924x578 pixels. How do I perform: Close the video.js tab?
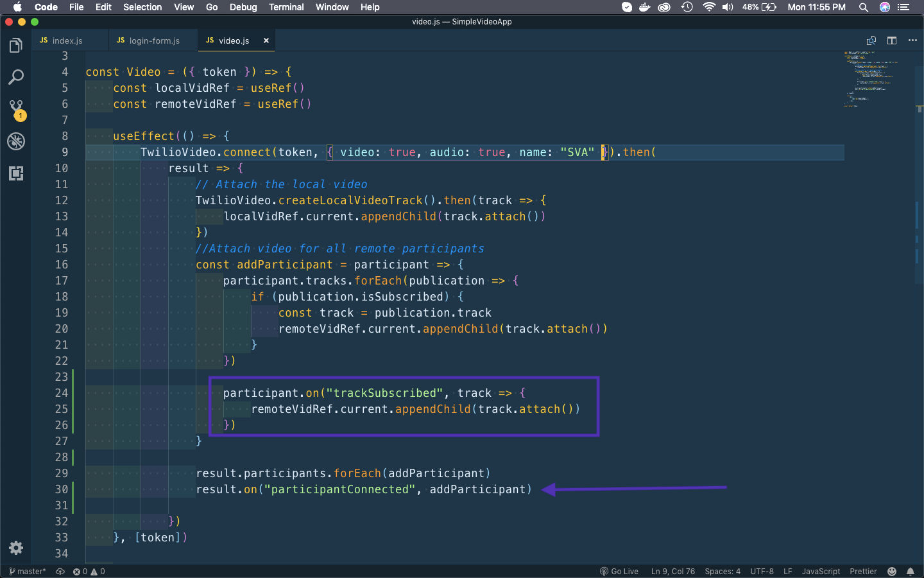266,40
